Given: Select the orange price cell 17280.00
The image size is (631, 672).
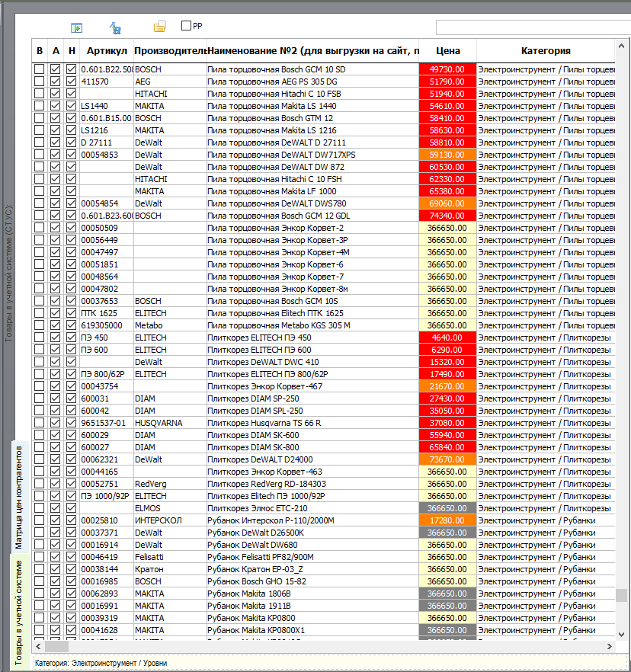Looking at the screenshot, I should pos(447,520).
